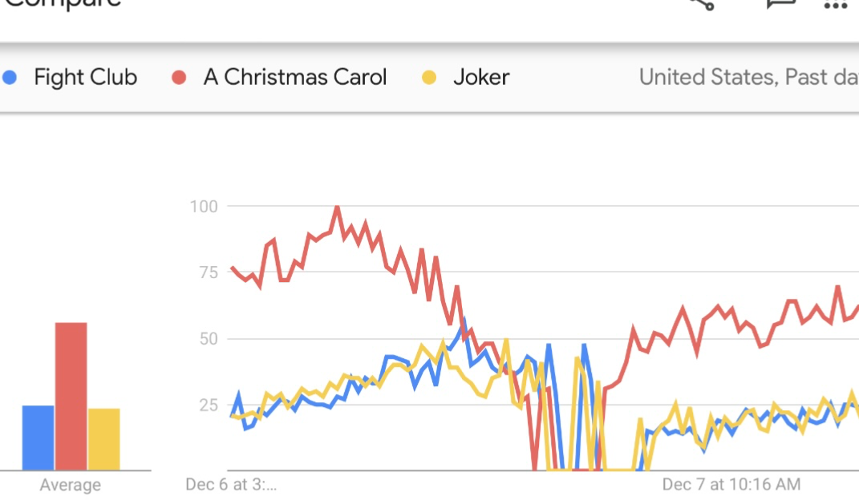Click the Fight Club search term
Viewport: 859px width, 504px height.
point(86,77)
